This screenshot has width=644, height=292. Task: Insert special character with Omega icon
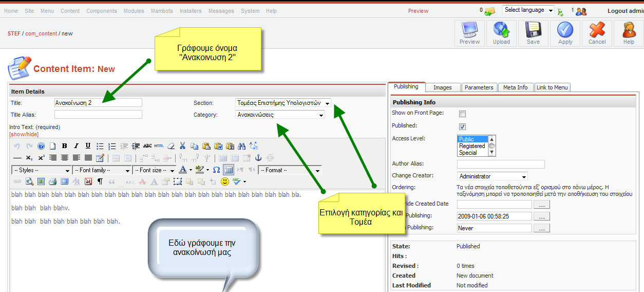click(x=216, y=170)
